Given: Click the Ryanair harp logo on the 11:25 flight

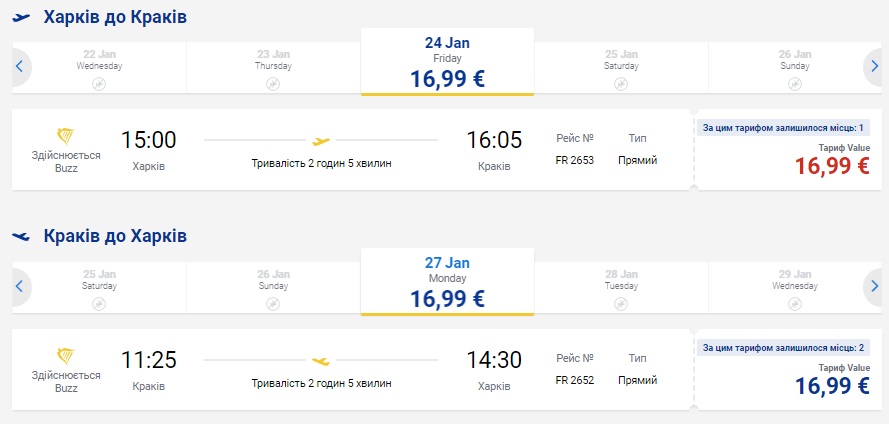Looking at the screenshot, I should click(x=66, y=357).
